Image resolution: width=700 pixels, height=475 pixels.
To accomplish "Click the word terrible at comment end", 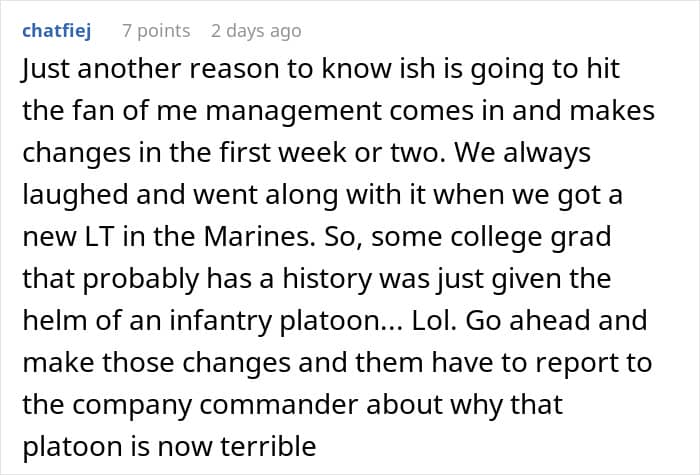I will click(x=268, y=446).
